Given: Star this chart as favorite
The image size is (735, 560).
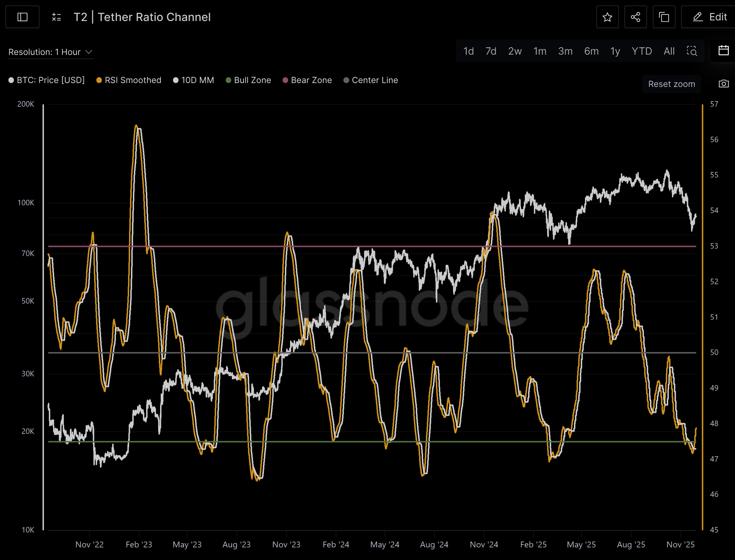Looking at the screenshot, I should point(607,17).
